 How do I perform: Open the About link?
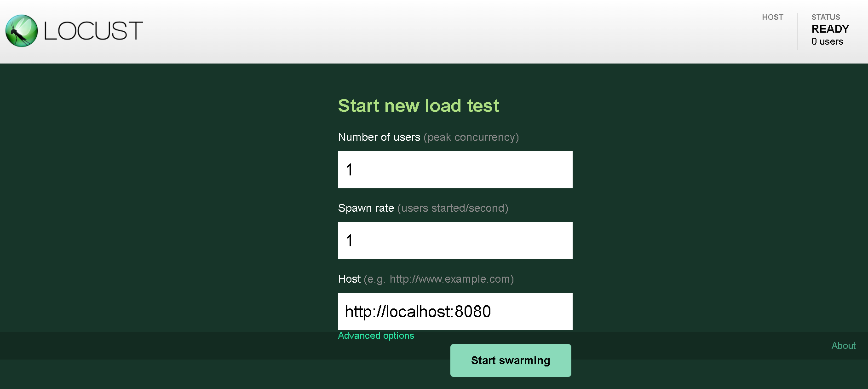point(843,346)
